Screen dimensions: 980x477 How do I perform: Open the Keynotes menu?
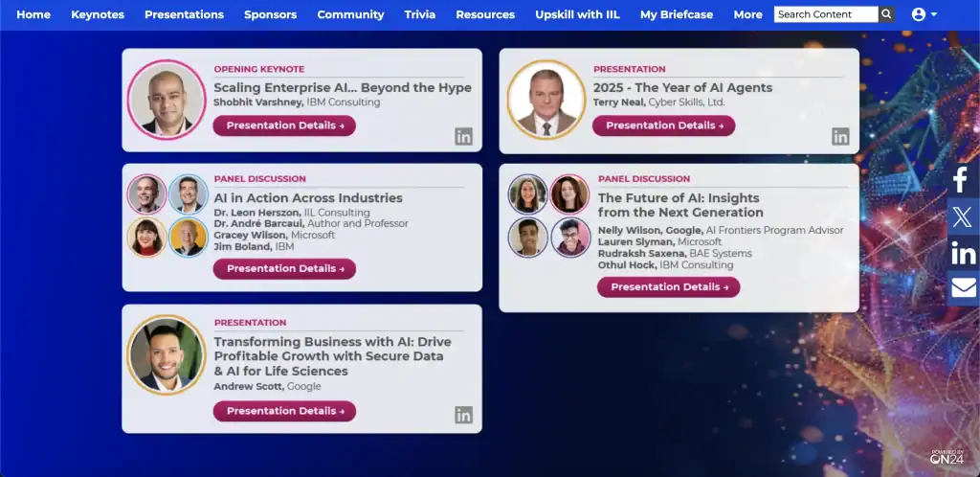pos(98,14)
